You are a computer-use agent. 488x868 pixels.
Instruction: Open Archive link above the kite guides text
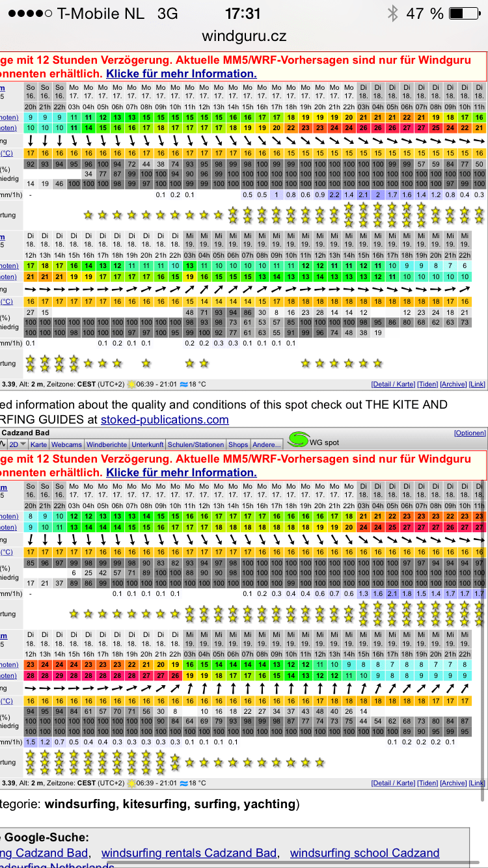point(454,385)
